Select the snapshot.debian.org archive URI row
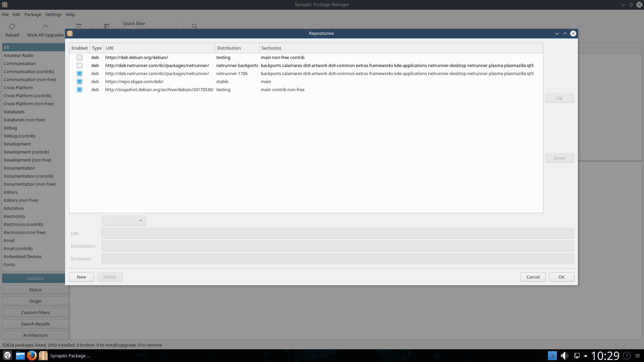Screen dimensions: 644x362 point(306,89)
